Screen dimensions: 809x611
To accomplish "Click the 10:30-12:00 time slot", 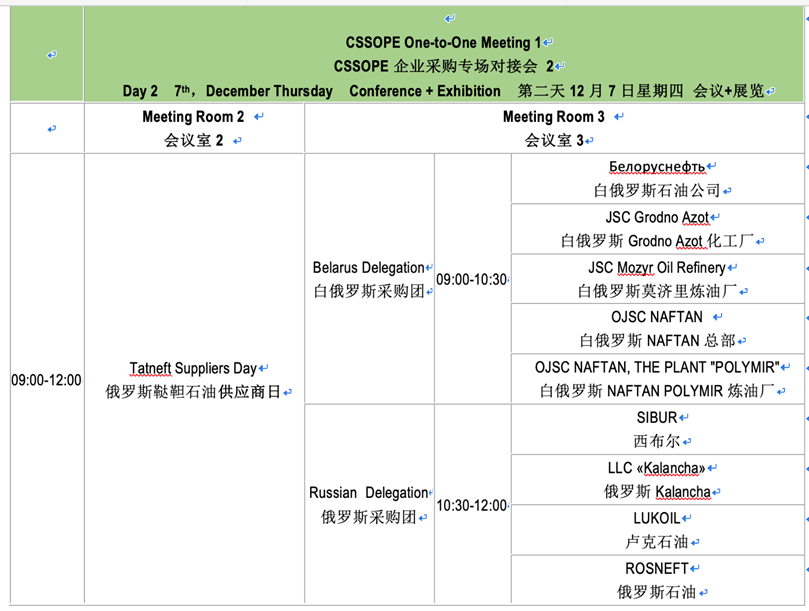I will 471,506.
